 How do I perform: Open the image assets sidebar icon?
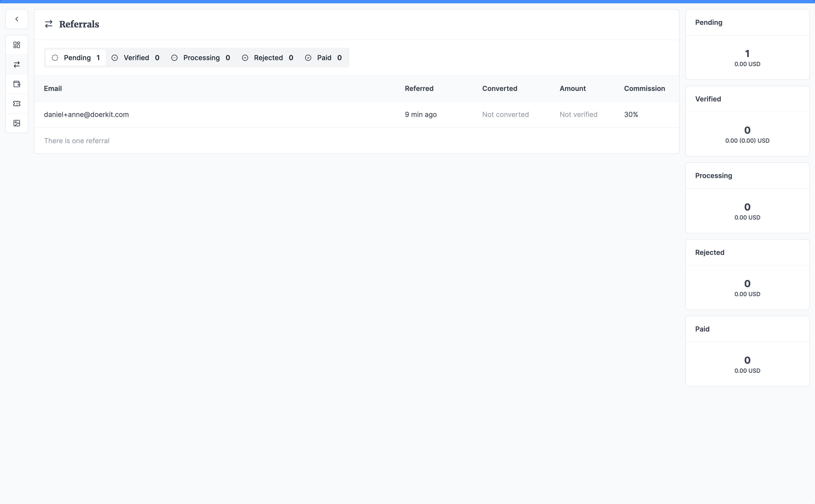tap(17, 123)
